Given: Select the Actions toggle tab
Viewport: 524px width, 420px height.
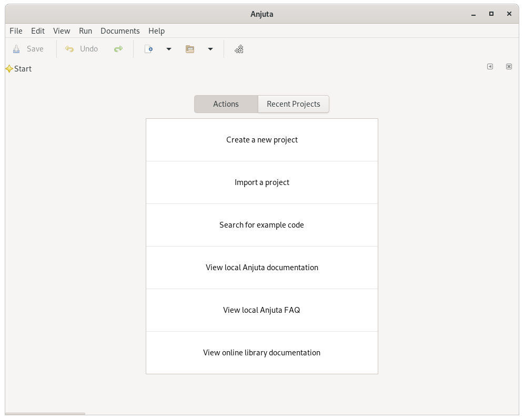Looking at the screenshot, I should click(226, 104).
